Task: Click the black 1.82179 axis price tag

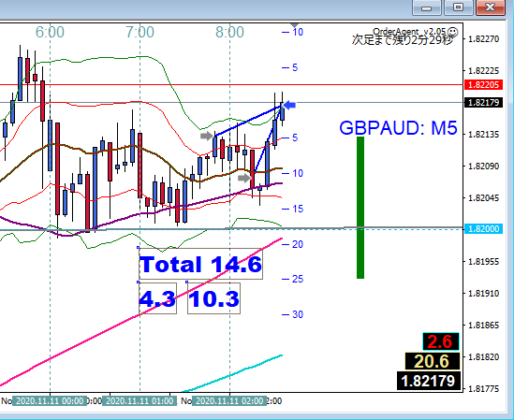Action: point(483,103)
